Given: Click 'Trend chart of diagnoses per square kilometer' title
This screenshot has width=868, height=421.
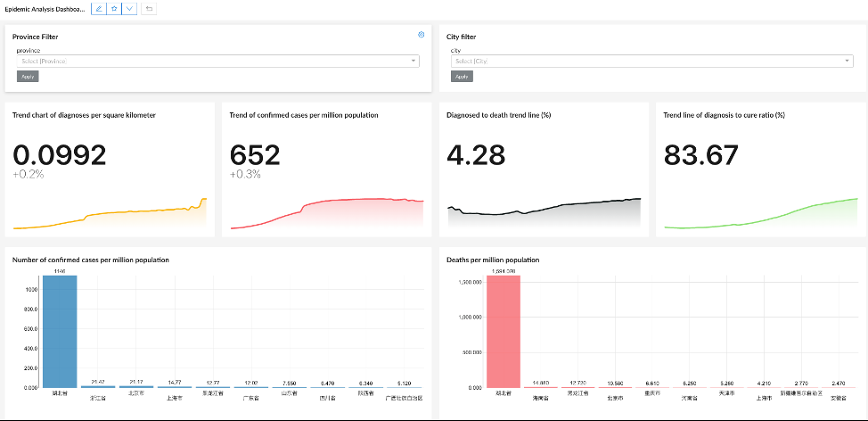Looking at the screenshot, I should point(84,115).
